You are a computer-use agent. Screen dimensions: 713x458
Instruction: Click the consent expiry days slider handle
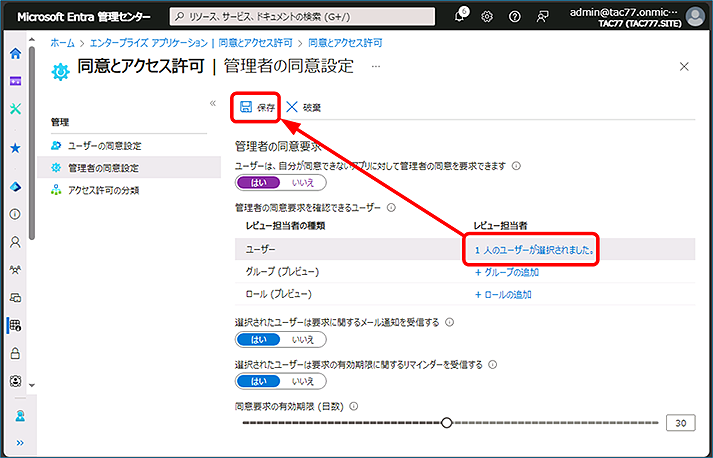(447, 423)
